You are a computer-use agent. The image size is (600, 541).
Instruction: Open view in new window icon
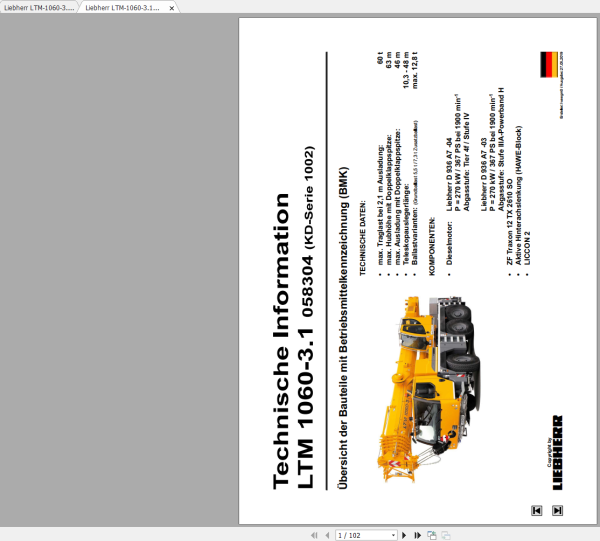click(432, 535)
